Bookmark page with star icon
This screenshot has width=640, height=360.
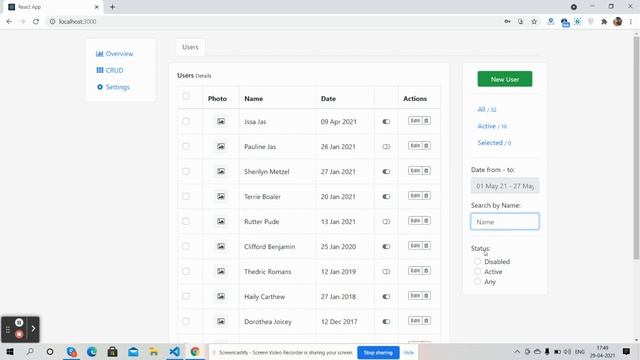tap(534, 22)
